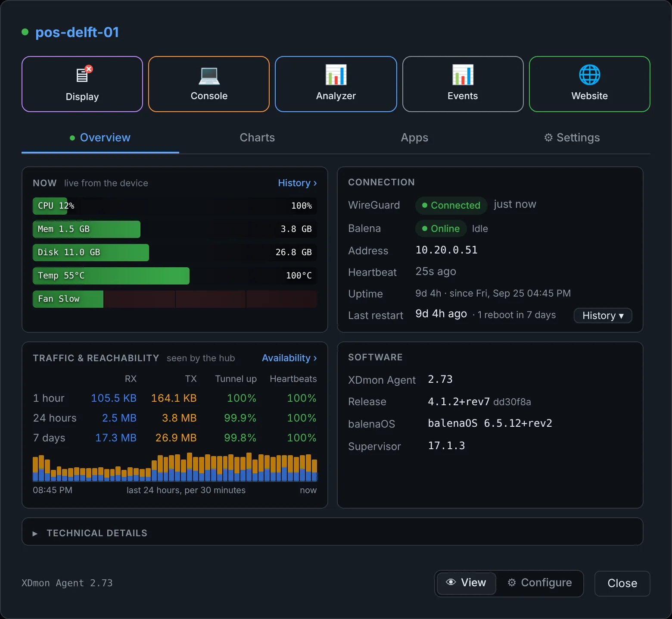Click the pos-delft-01 device name

77,32
